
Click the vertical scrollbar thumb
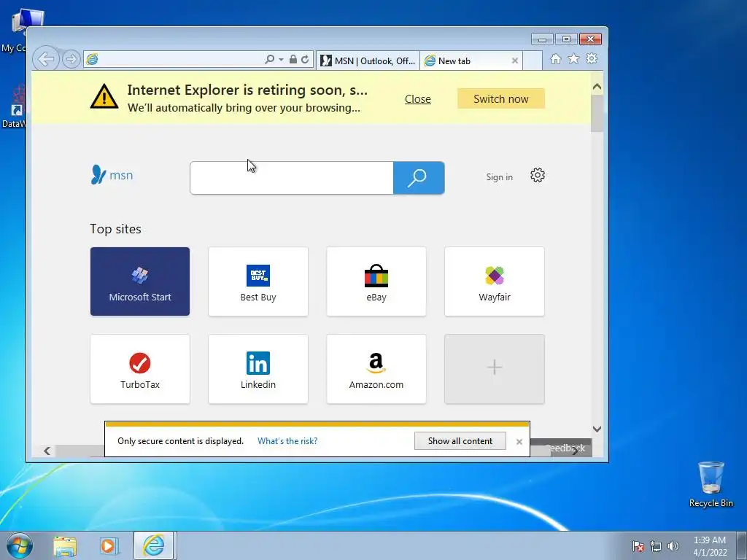coord(597,113)
